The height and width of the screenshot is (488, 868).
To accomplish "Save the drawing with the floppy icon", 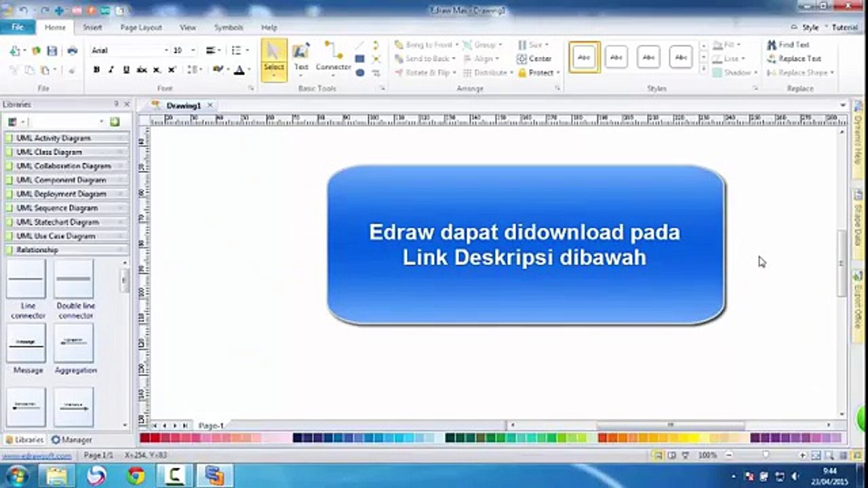I will tap(52, 51).
